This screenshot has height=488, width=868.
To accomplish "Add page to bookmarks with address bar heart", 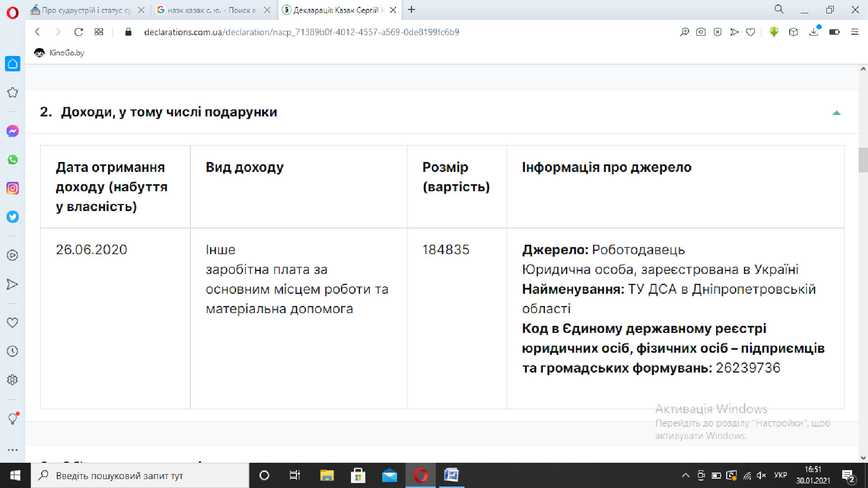I will [x=751, y=32].
